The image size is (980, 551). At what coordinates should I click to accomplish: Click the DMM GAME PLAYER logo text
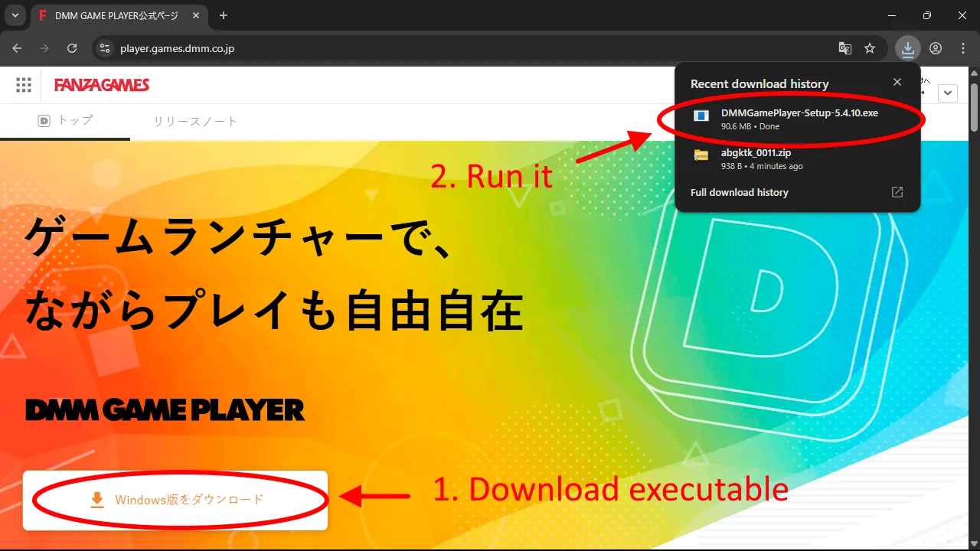[x=165, y=410]
